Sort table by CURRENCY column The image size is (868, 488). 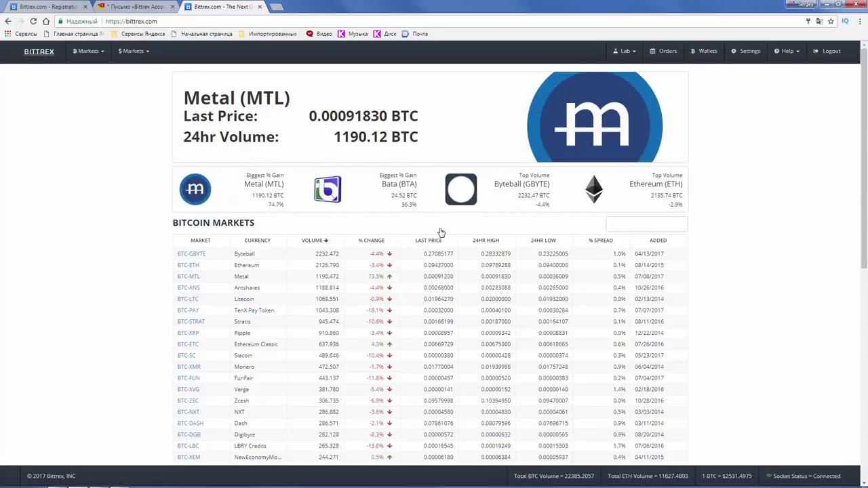(x=257, y=240)
